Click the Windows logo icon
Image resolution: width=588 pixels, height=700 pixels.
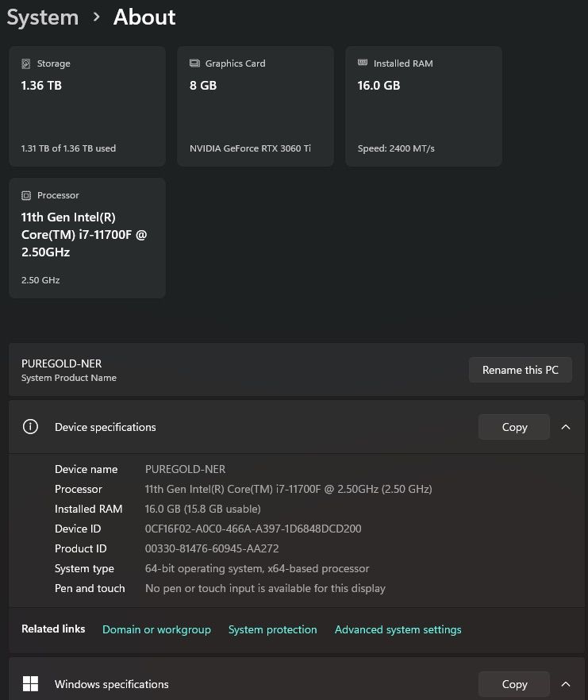(30, 684)
